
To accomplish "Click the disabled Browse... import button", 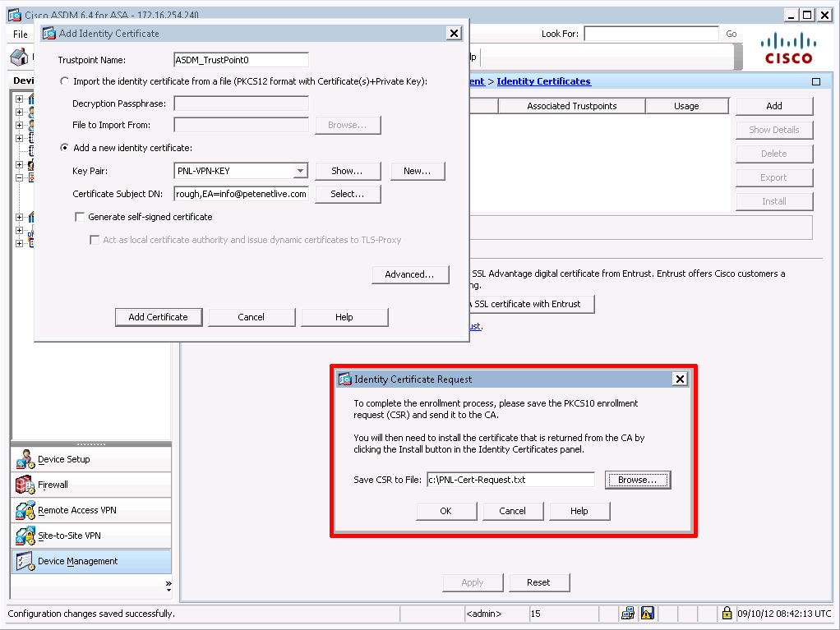I will (348, 125).
